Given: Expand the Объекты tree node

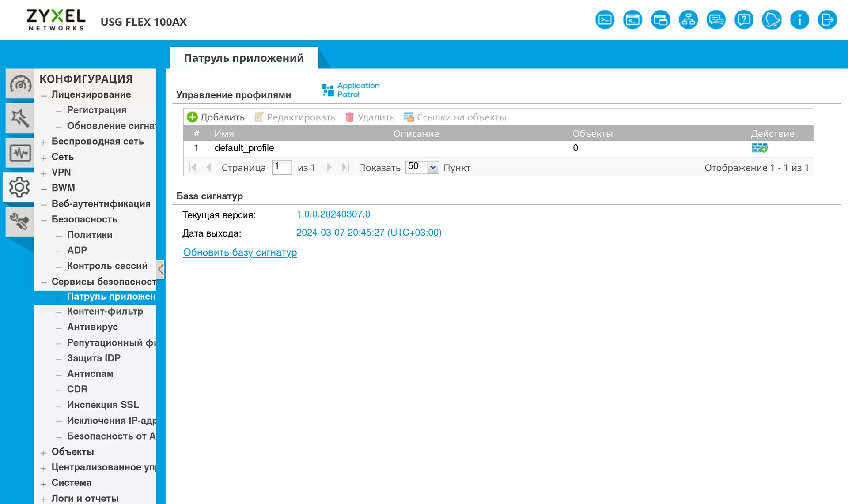Looking at the screenshot, I should click(x=44, y=452).
